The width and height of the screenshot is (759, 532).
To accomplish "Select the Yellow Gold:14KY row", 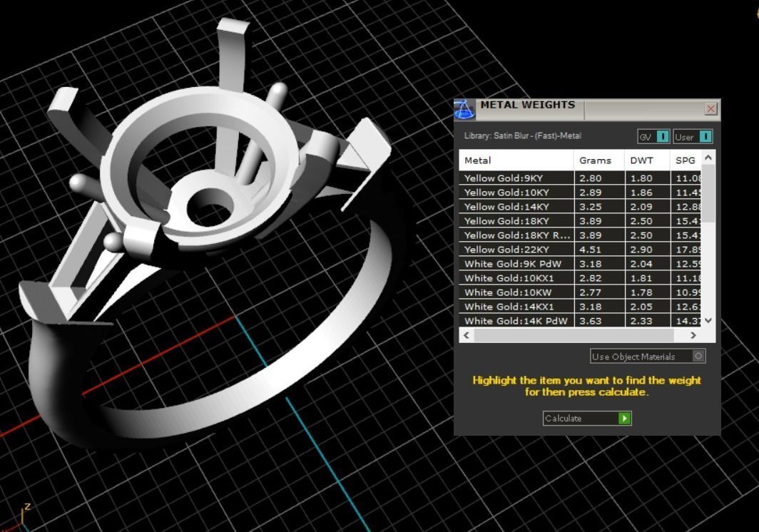I will point(580,207).
